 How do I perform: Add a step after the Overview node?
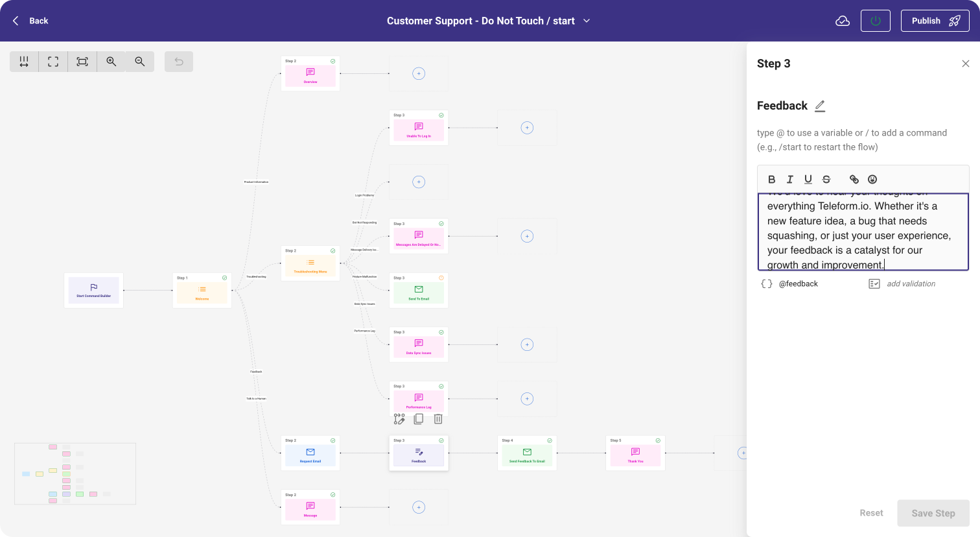419,73
